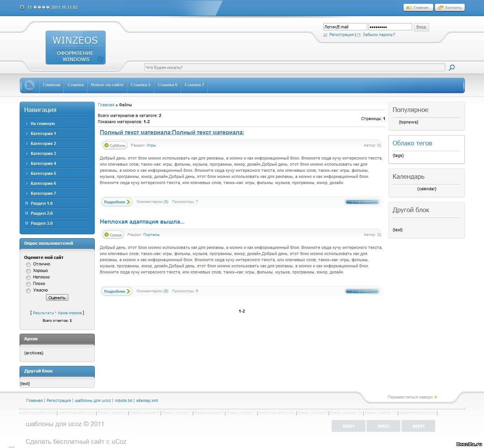Open Категория 3 in sidebar navigation
Image resolution: width=484 pixels, height=448 pixels.
pos(43,153)
